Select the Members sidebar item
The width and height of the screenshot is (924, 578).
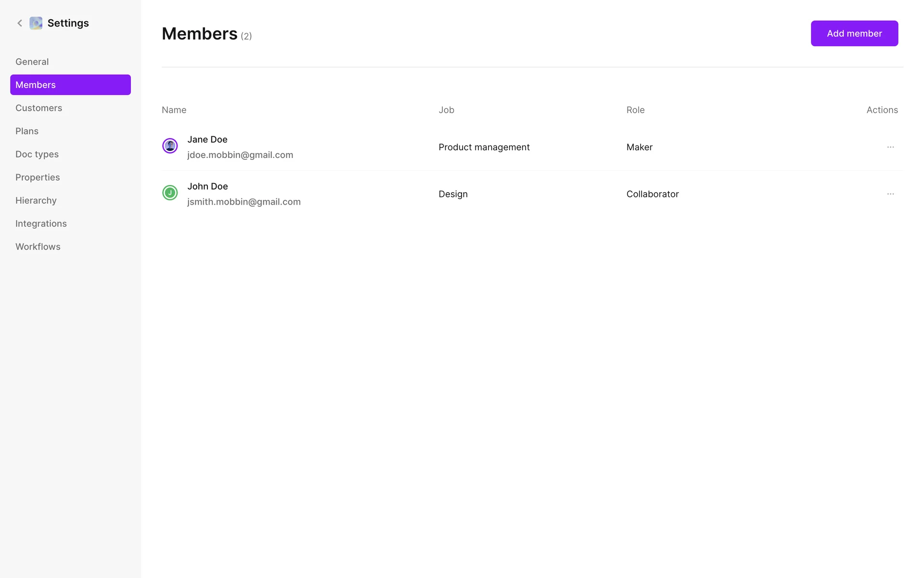[70, 85]
